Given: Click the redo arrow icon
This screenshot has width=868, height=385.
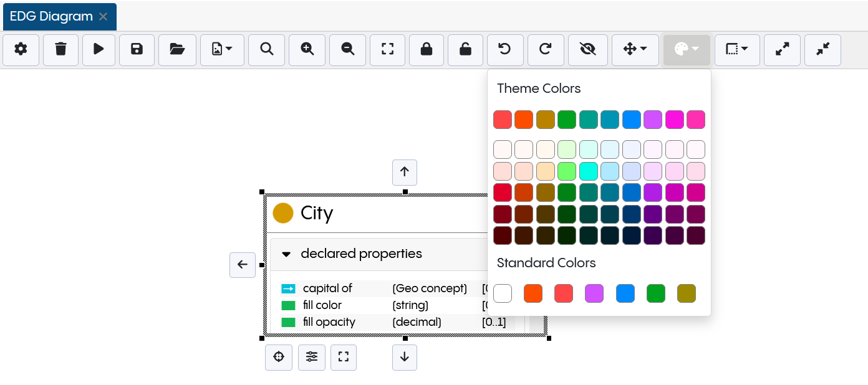Looking at the screenshot, I should (x=545, y=50).
